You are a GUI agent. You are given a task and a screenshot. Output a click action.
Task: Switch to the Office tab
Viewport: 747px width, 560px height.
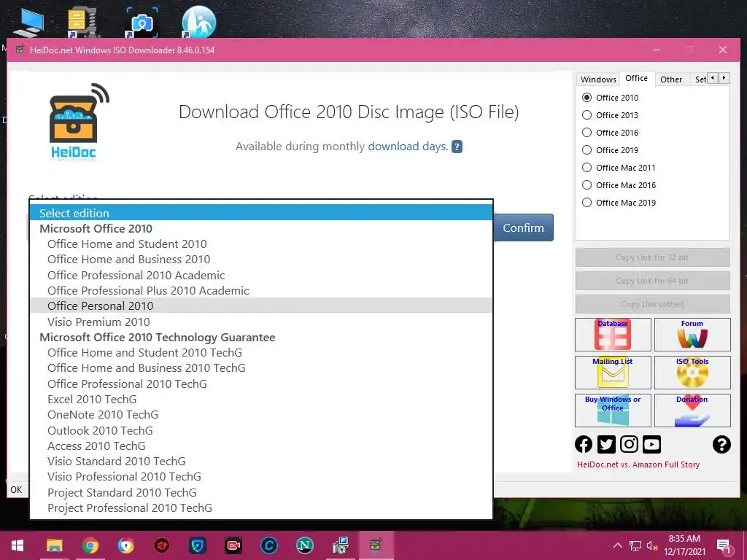click(x=636, y=78)
